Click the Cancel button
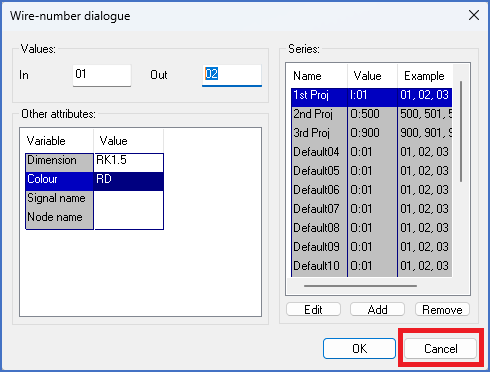Image resolution: width=490 pixels, height=372 pixels. pyautogui.click(x=440, y=349)
